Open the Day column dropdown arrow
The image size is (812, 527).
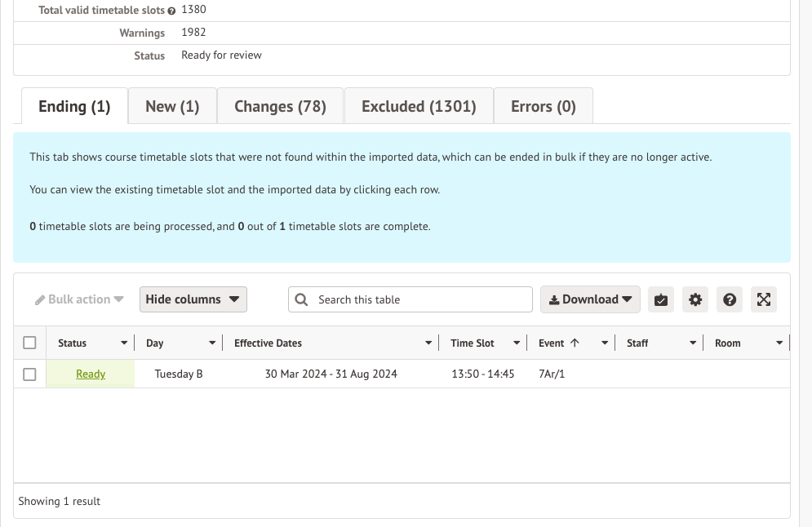click(x=212, y=343)
